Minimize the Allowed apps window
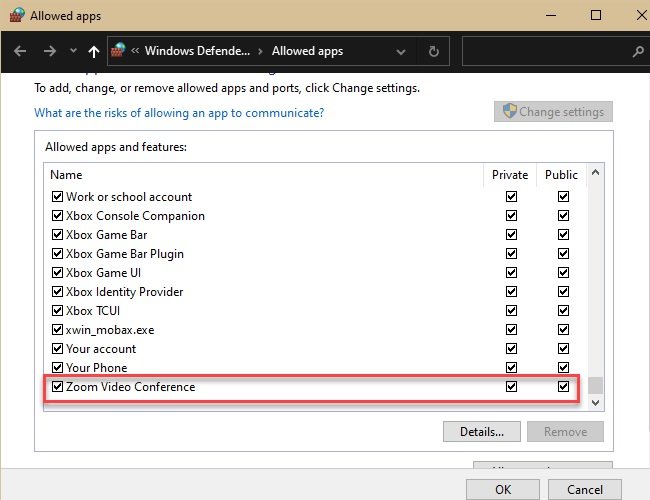 pyautogui.click(x=551, y=15)
